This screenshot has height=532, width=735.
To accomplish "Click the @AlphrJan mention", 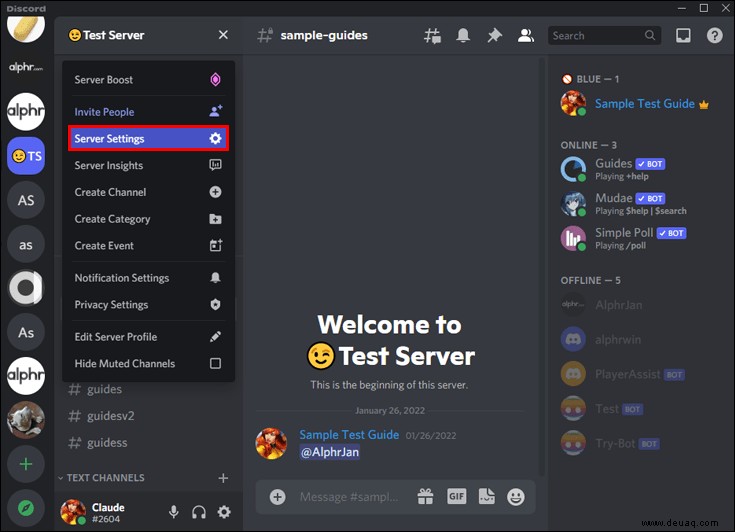I will [330, 452].
